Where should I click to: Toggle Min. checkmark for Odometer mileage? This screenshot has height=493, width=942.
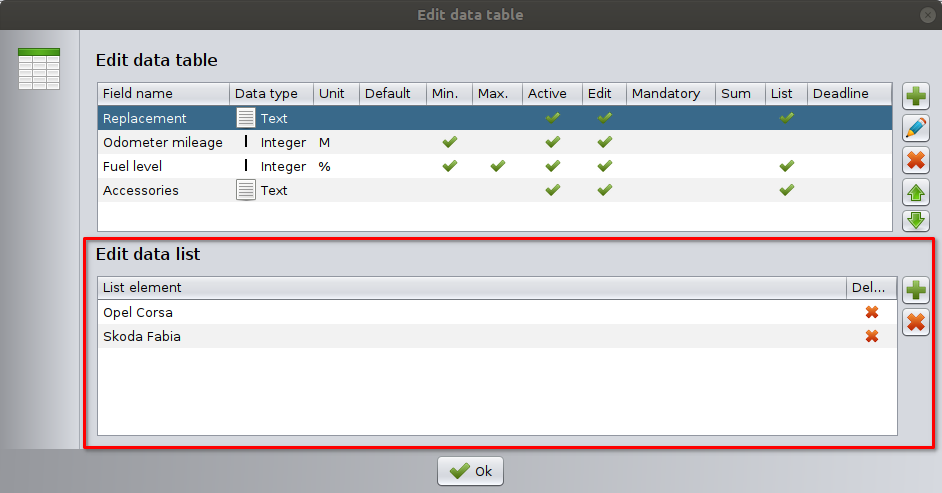[x=449, y=142]
